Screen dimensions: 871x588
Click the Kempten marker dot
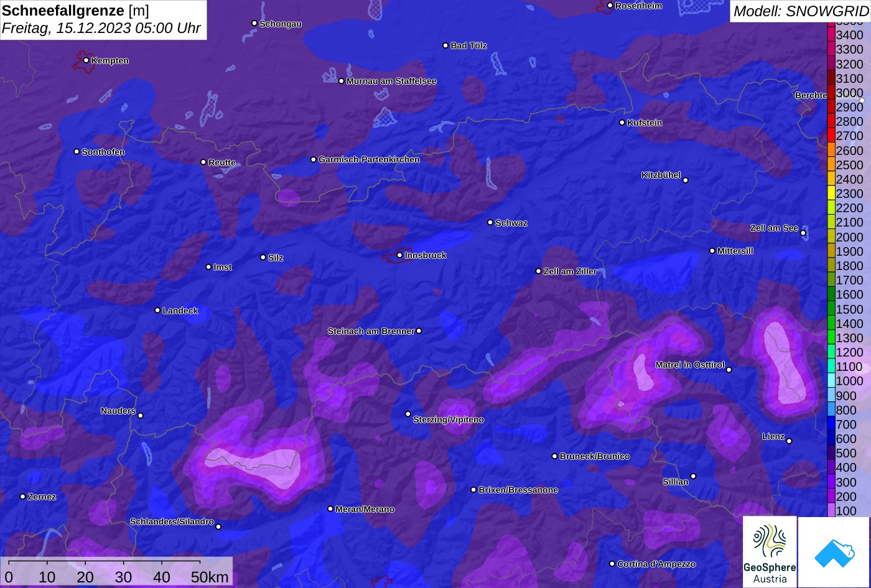[x=86, y=60]
